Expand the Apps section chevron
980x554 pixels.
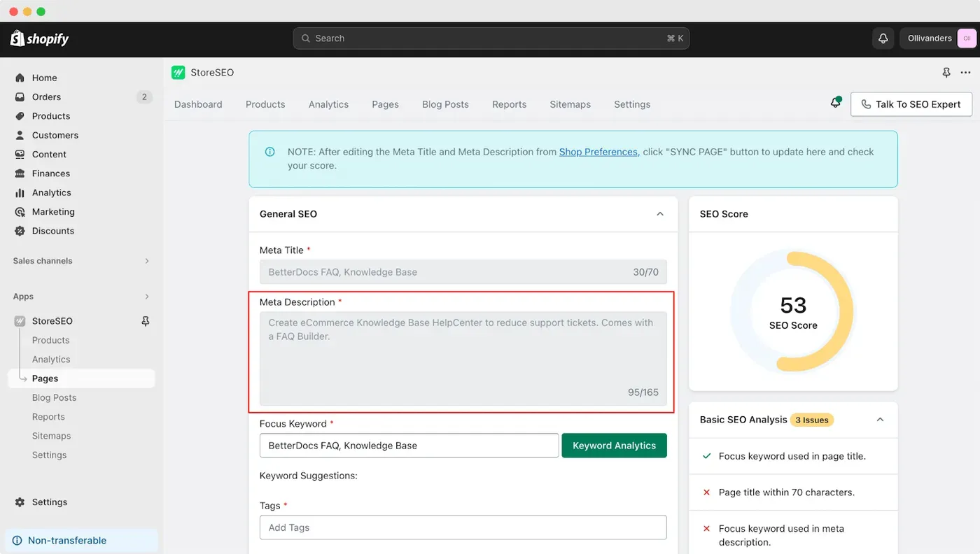(147, 297)
